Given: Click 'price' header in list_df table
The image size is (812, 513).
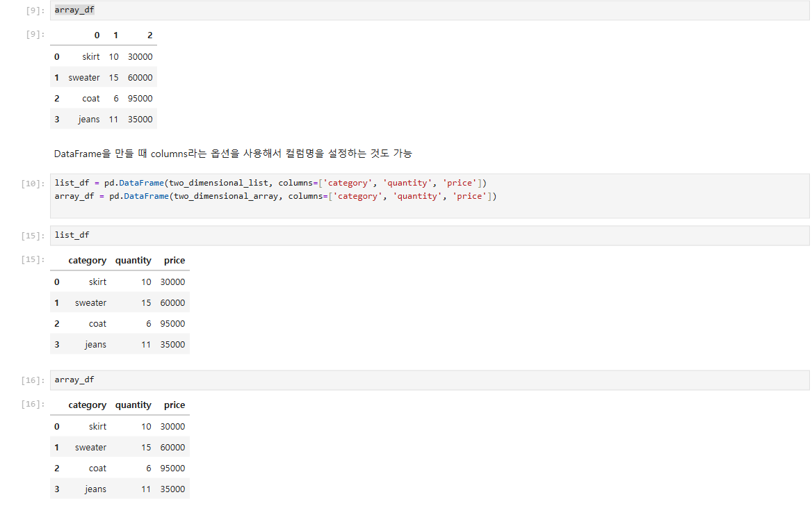Looking at the screenshot, I should (174, 261).
